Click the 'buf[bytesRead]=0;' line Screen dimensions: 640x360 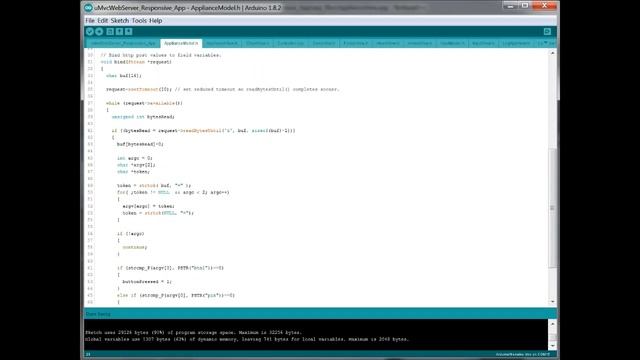click(x=140, y=144)
